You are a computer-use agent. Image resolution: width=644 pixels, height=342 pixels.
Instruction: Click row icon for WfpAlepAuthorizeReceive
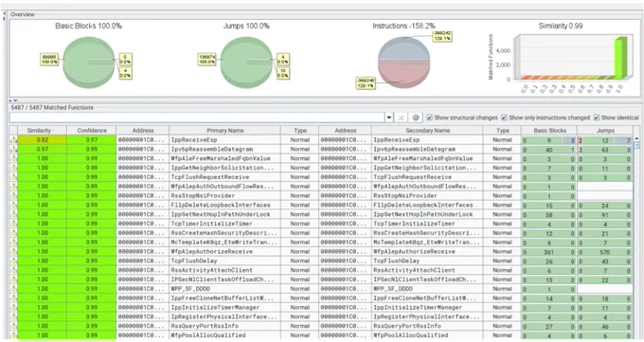(13, 252)
